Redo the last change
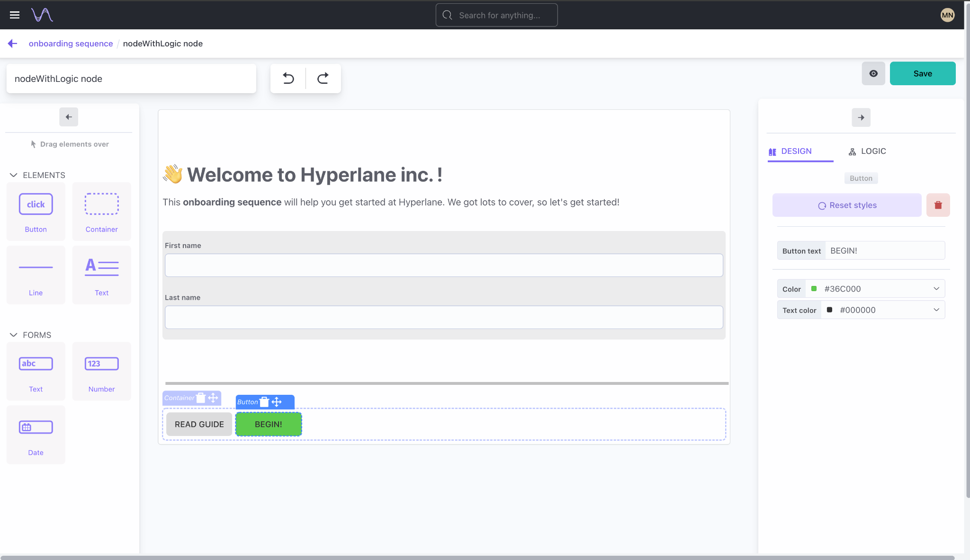 tap(323, 78)
